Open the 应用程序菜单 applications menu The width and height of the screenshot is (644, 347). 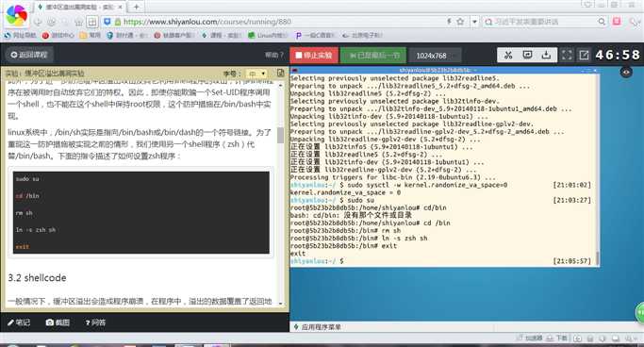317,327
